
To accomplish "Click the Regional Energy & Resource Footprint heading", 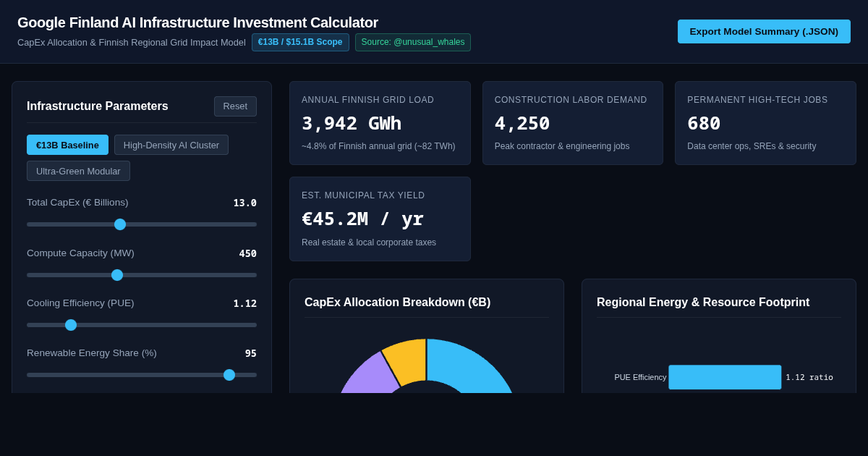I will pyautogui.click(x=703, y=303).
